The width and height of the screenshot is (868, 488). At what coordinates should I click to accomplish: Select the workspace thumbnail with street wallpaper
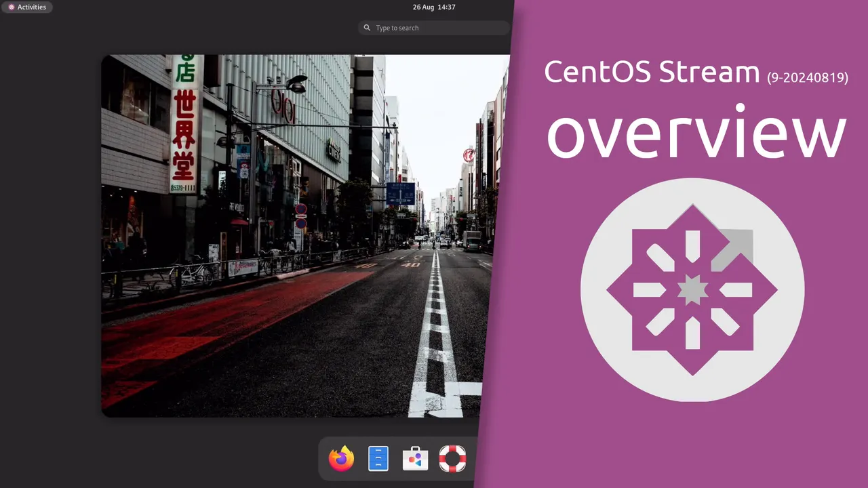point(305,236)
